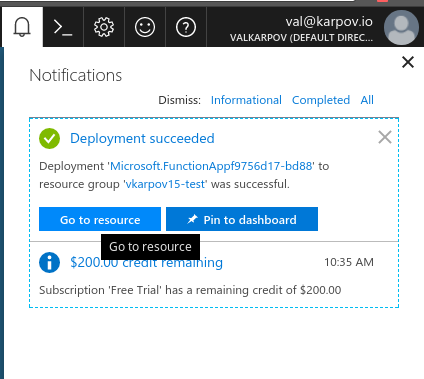The image size is (424, 379).
Task: Dismiss Informational notifications
Action: (246, 100)
